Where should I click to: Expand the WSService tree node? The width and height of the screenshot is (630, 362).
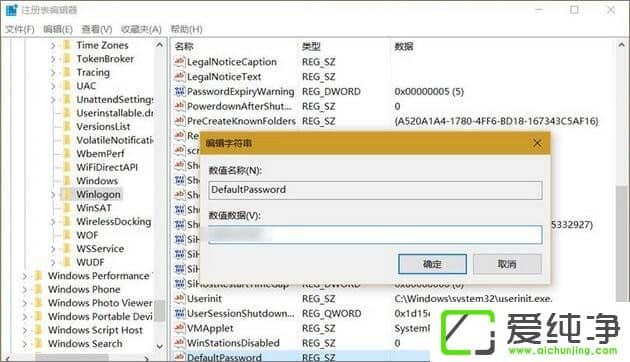[x=53, y=249]
